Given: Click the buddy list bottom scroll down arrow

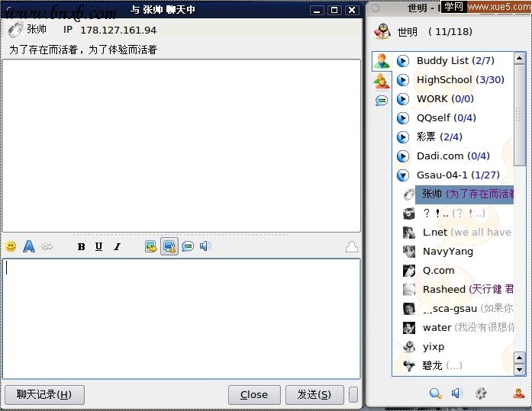Looking at the screenshot, I should pos(520,369).
